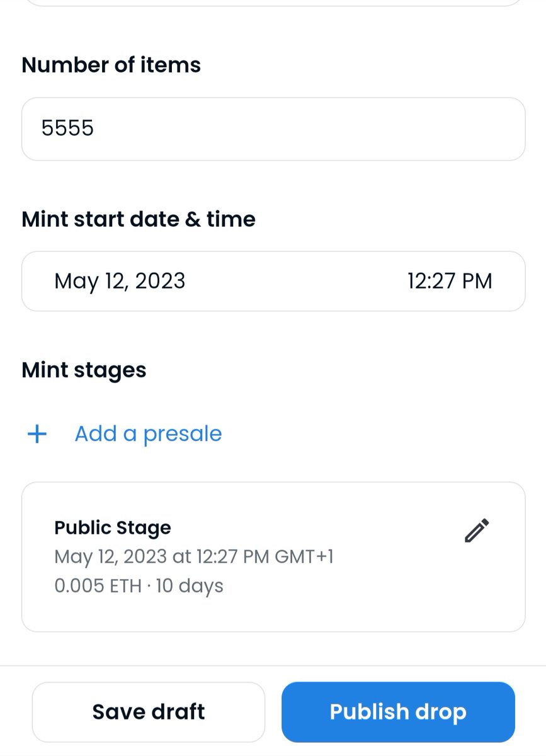The image size is (546, 756).
Task: Open the Add a presale link
Action: point(148,433)
